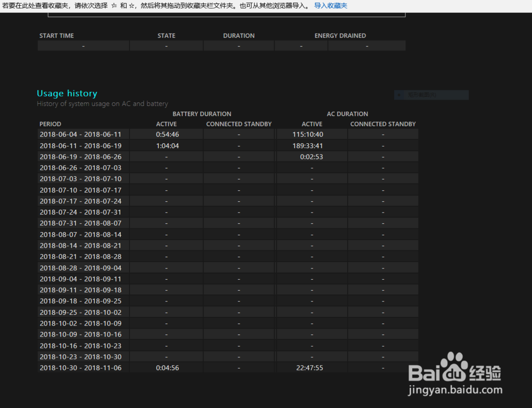
Task: Click the Usage history heading
Action: [x=67, y=93]
